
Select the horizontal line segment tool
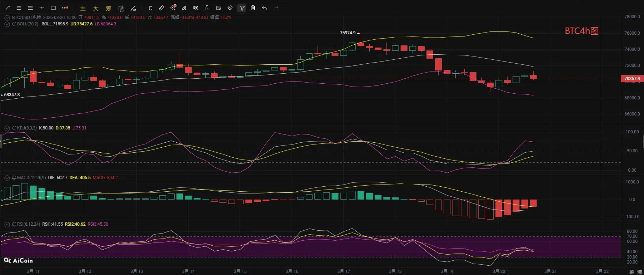click(42, 8)
